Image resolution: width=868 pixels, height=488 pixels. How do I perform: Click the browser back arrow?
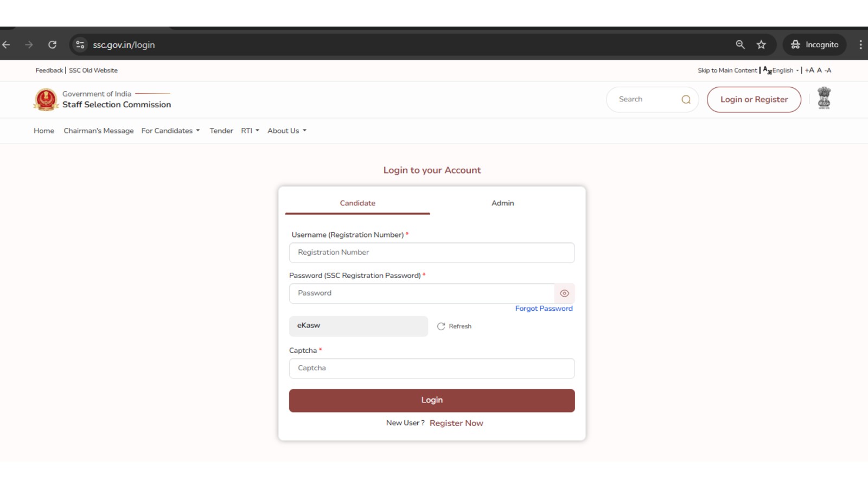[x=7, y=44]
